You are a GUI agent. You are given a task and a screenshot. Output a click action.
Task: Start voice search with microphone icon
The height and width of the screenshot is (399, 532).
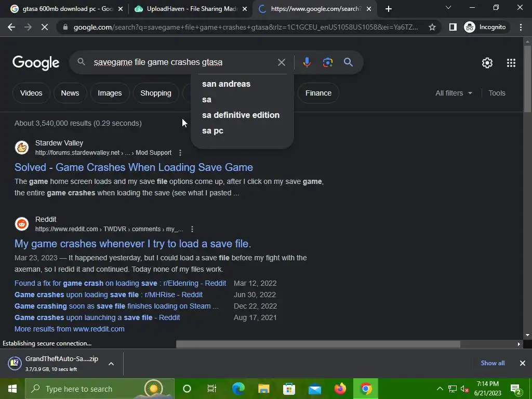point(307,62)
